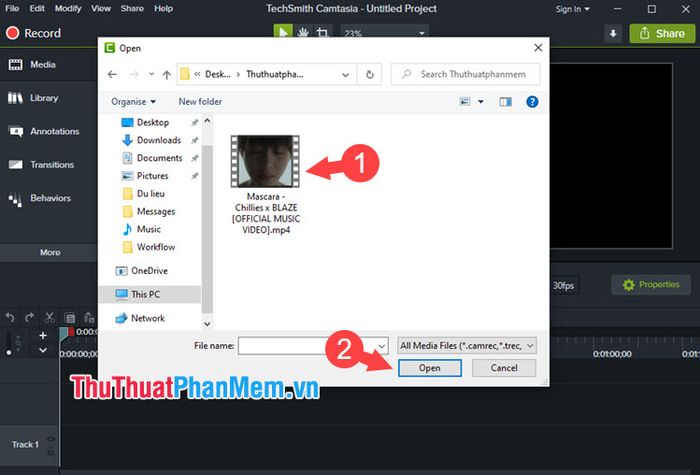The width and height of the screenshot is (700, 475).
Task: Click the Properties button
Action: pyautogui.click(x=650, y=285)
